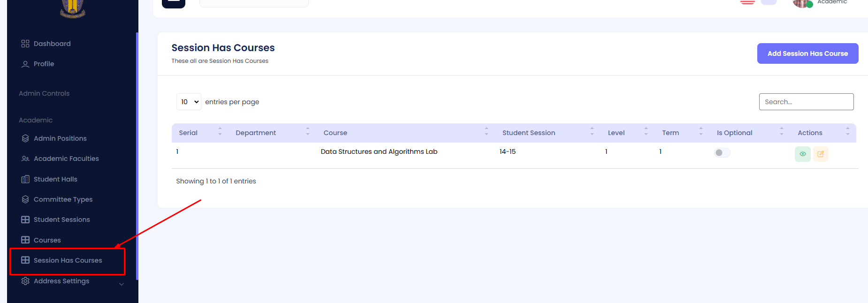
Task: Click the Address Settings gear icon
Action: [25, 281]
